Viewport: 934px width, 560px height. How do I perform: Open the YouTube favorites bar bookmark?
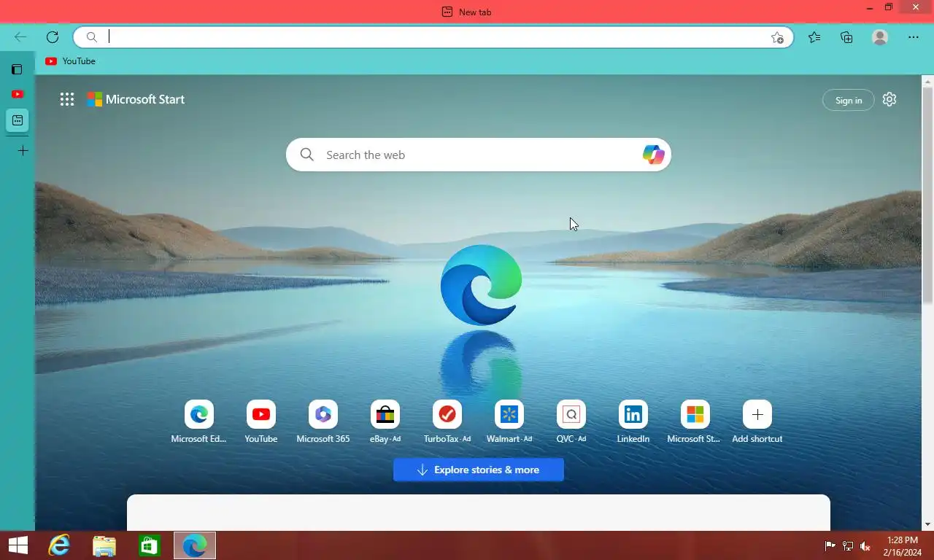70,61
